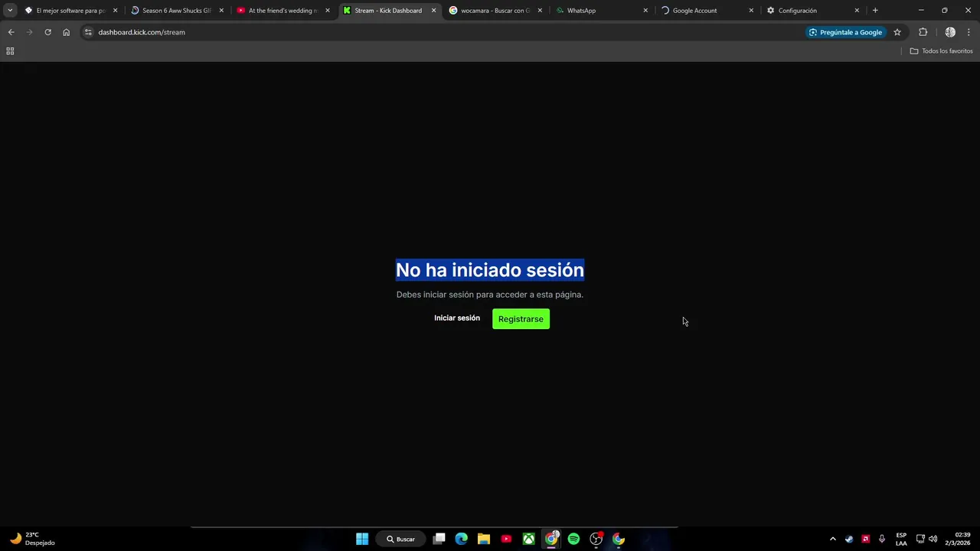Switch to the Google Account tab

tap(707, 11)
